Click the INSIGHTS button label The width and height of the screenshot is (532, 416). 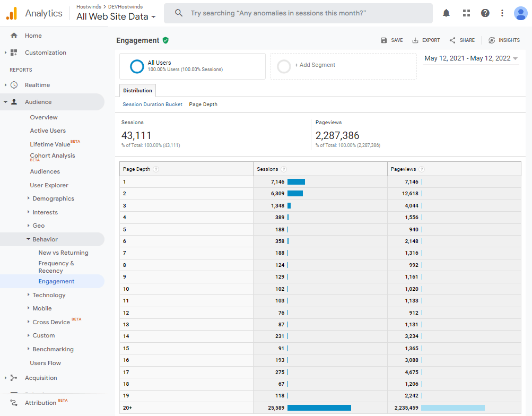(509, 40)
